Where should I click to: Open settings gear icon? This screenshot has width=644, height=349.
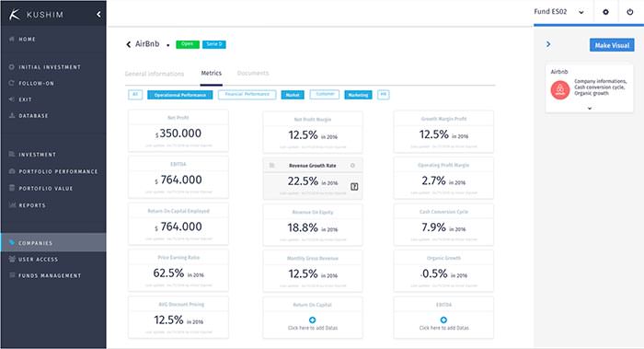605,12
